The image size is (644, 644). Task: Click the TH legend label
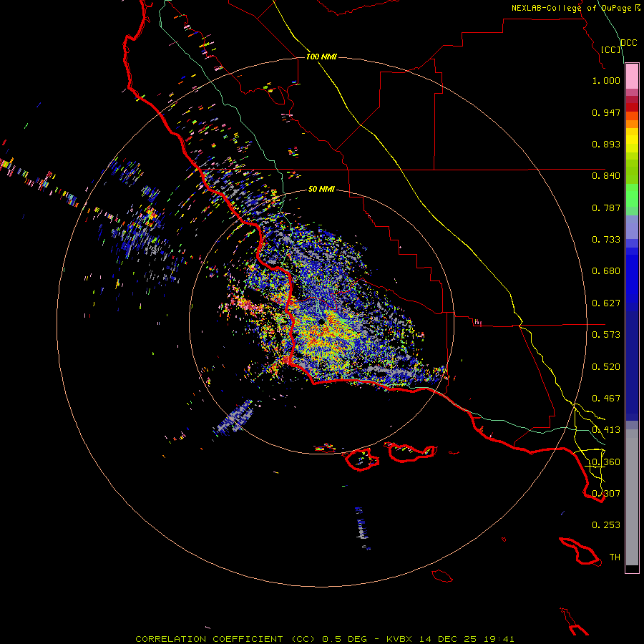click(615, 557)
